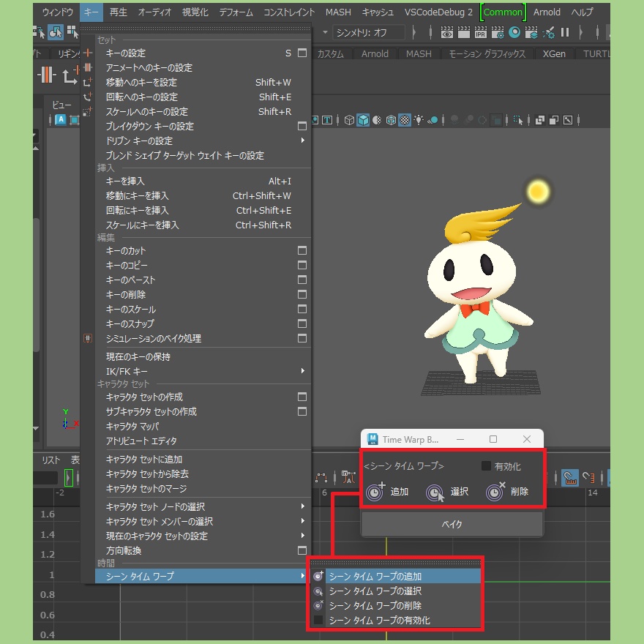Screen dimensions: 644x644
Task: Click select time warp clock icon in Time Warp window
Action: tap(435, 492)
